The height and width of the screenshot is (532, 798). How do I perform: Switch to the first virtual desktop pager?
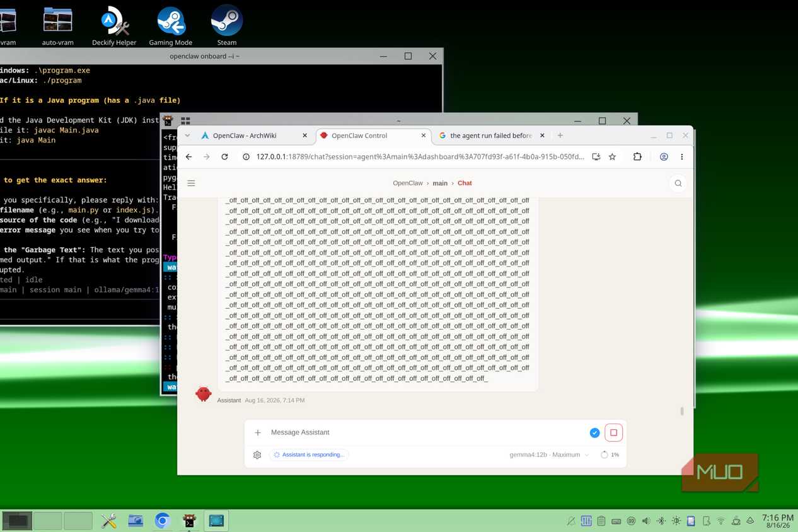tap(17, 521)
